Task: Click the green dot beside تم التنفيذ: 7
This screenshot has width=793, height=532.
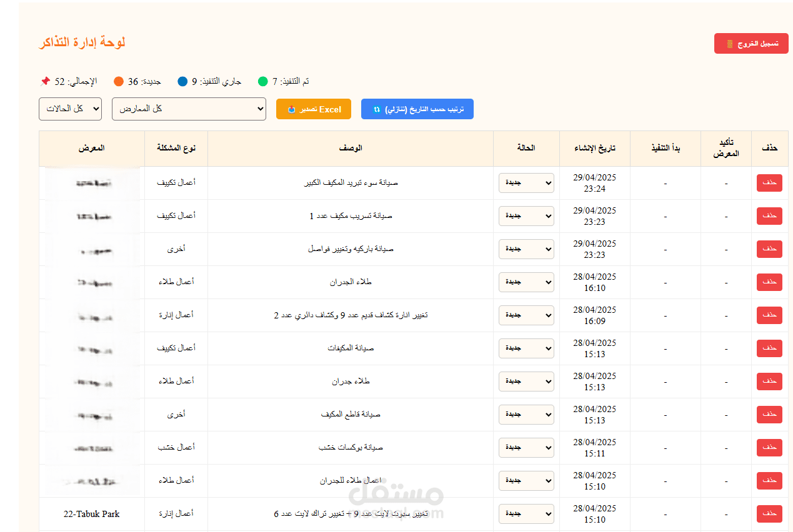Action: pos(263,81)
